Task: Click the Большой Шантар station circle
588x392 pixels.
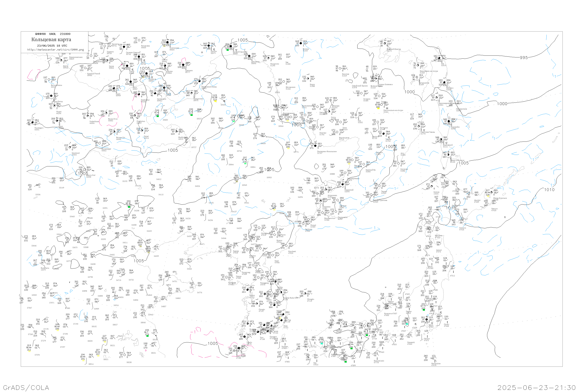Action: pos(385,44)
